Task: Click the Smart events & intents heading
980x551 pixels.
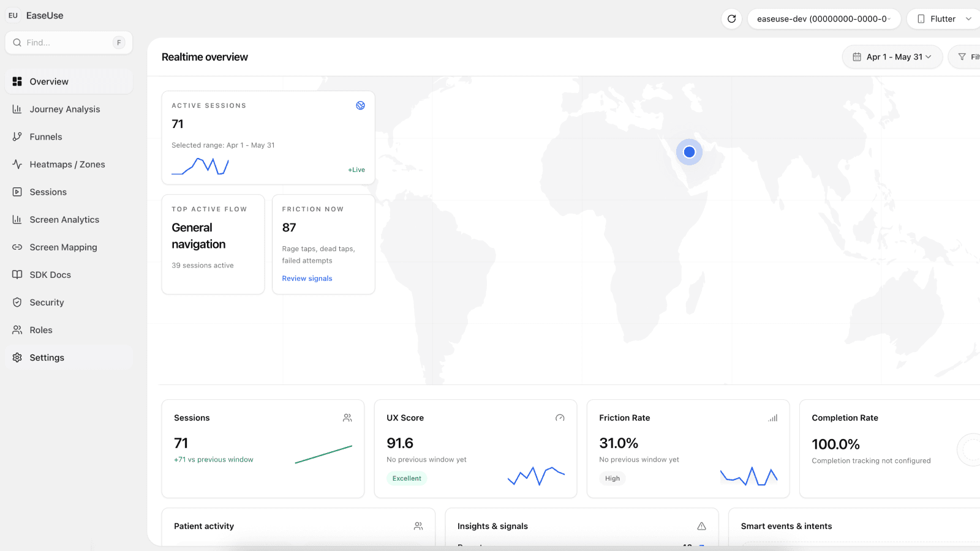Action: pyautogui.click(x=786, y=526)
